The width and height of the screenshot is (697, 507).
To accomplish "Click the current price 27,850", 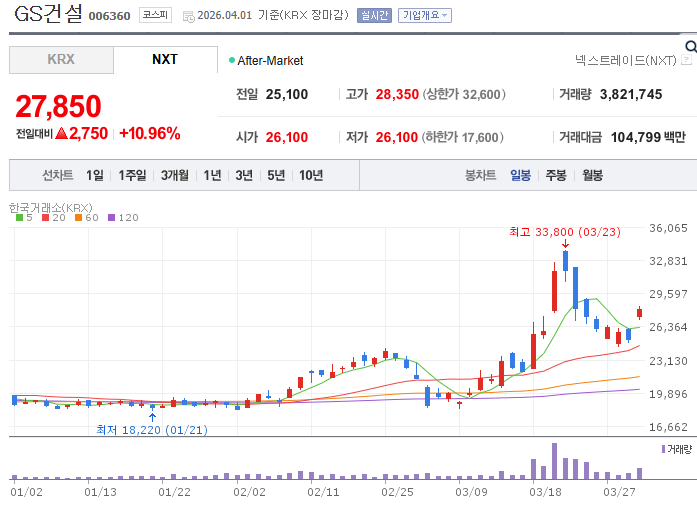I will pyautogui.click(x=58, y=107).
